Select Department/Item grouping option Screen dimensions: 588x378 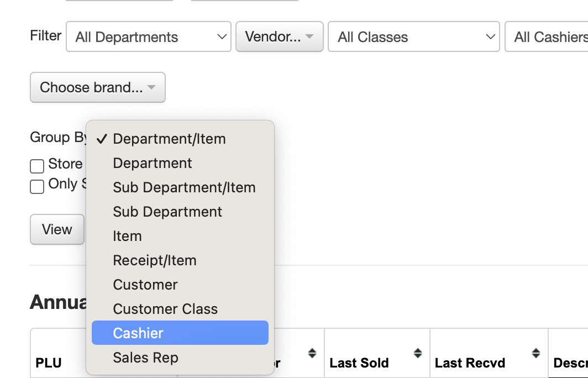169,139
